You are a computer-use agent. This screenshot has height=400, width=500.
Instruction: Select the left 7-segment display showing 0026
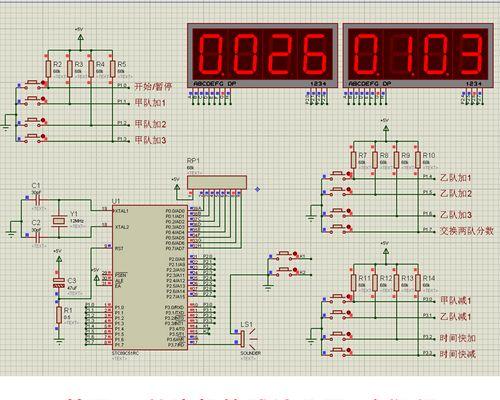coord(262,56)
